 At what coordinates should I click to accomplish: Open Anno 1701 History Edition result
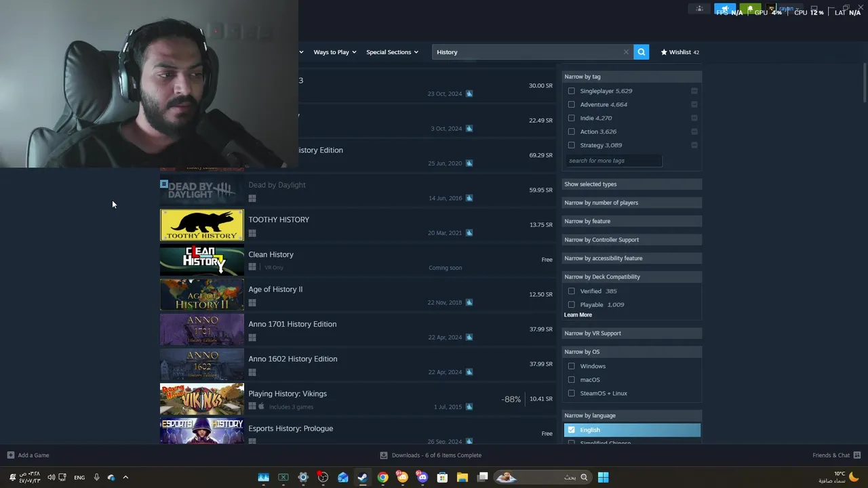tap(357, 329)
